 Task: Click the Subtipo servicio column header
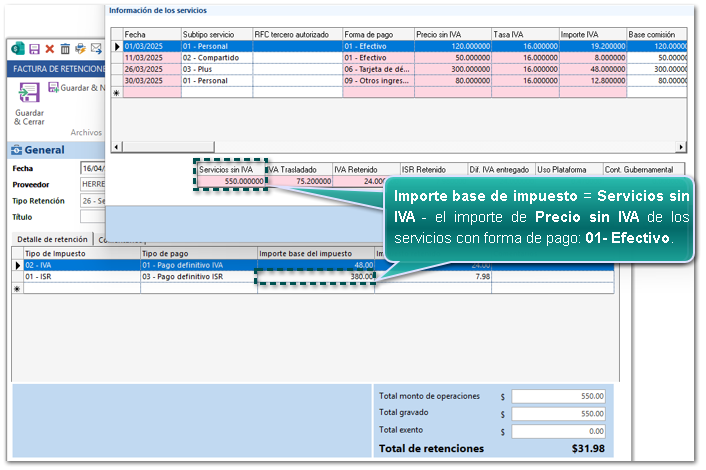217,34
